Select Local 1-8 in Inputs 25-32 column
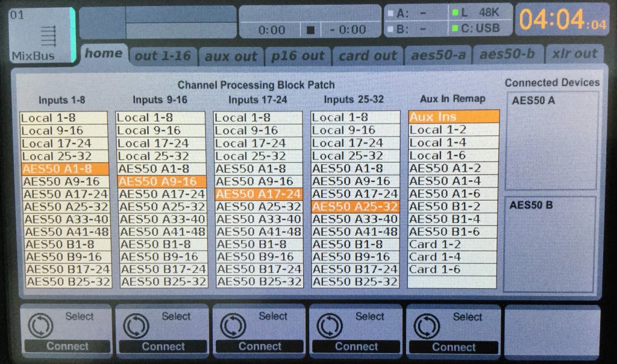617x364 pixels. point(355,118)
